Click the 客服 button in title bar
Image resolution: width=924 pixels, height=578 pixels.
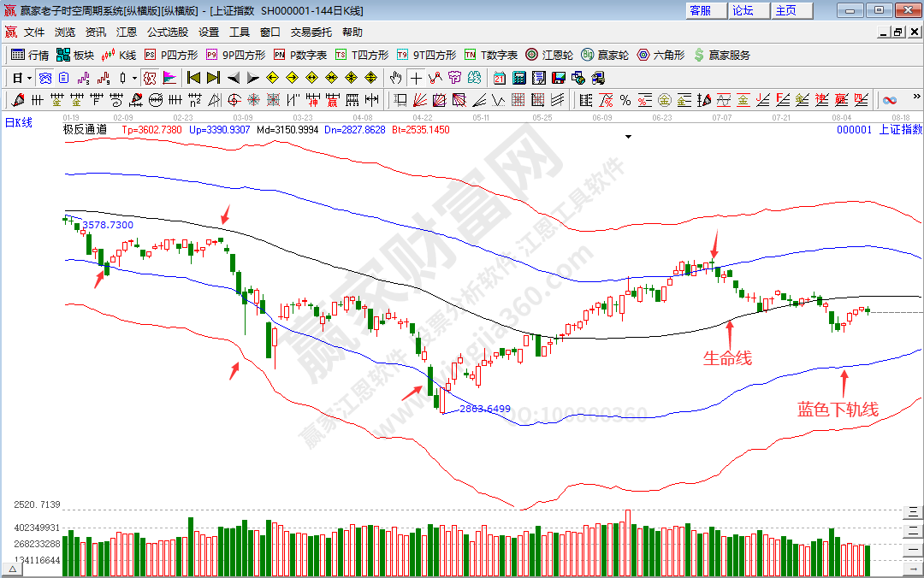[x=700, y=10]
